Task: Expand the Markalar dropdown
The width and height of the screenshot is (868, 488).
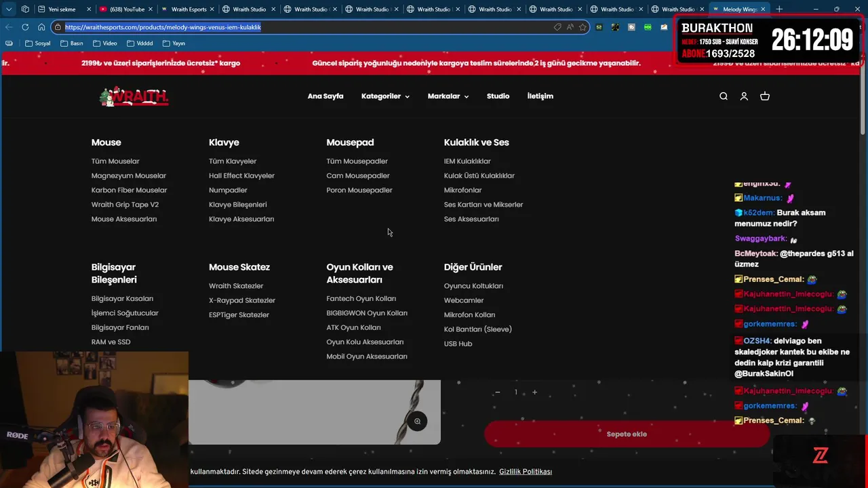Action: click(448, 96)
